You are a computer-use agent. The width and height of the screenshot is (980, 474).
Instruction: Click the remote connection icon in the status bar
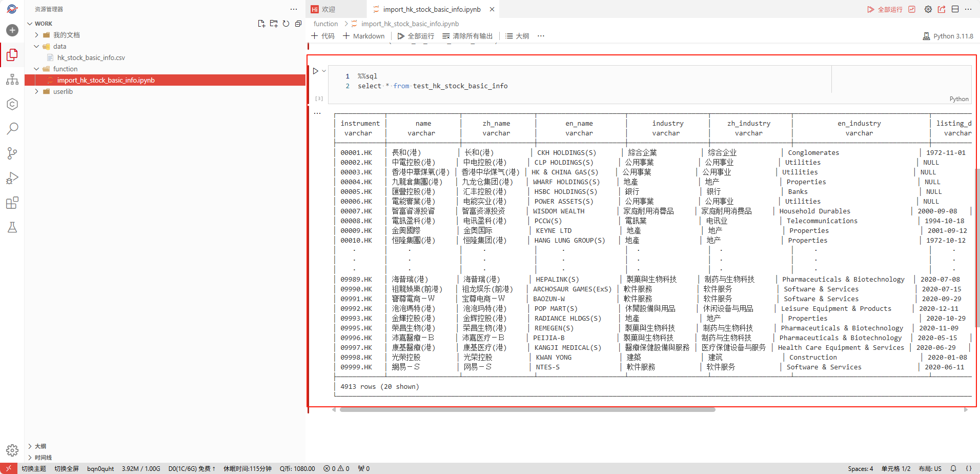click(8, 468)
